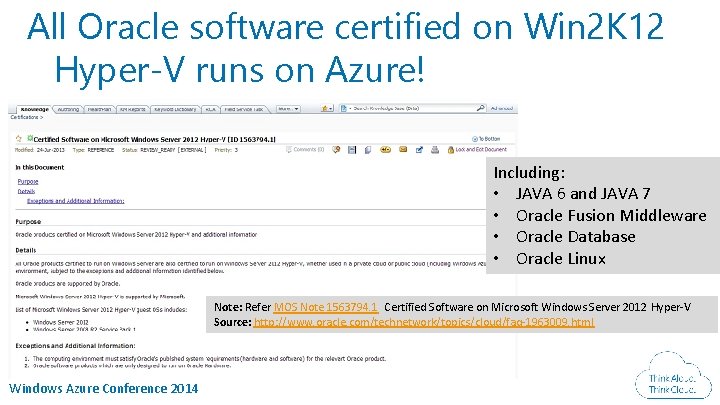Open the MOS Note 1563794.1 hyperlink
Screen dimensions: 720x405
pyautogui.click(x=326, y=307)
